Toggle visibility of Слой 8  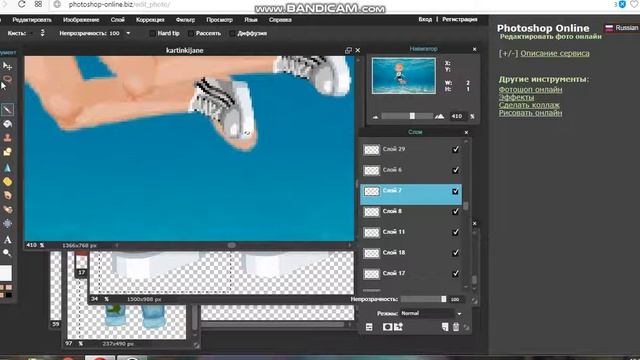coord(456,211)
